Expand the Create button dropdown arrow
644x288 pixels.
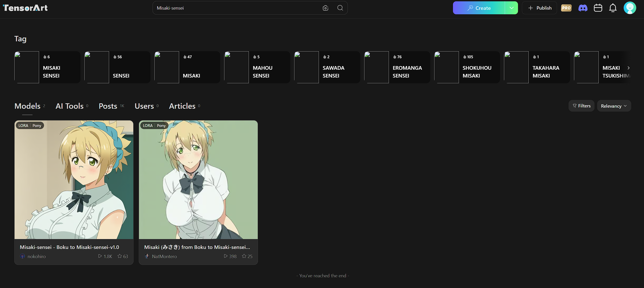(x=512, y=8)
